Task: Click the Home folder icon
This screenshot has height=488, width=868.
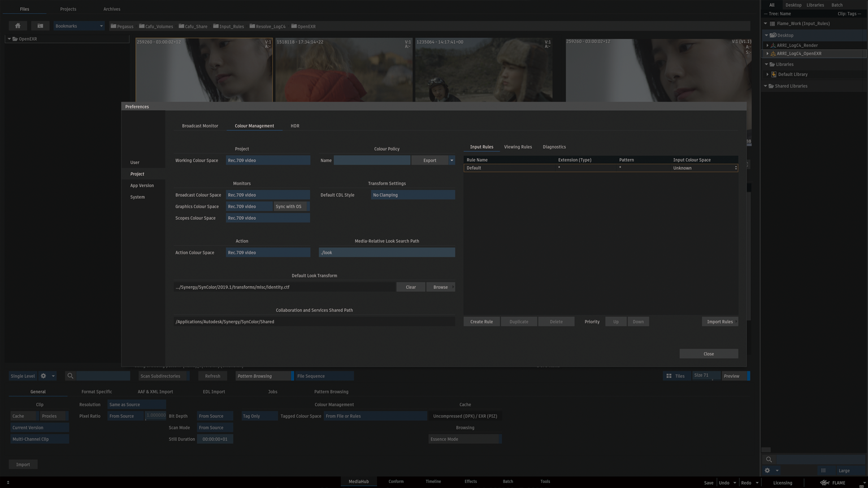Action: (18, 26)
